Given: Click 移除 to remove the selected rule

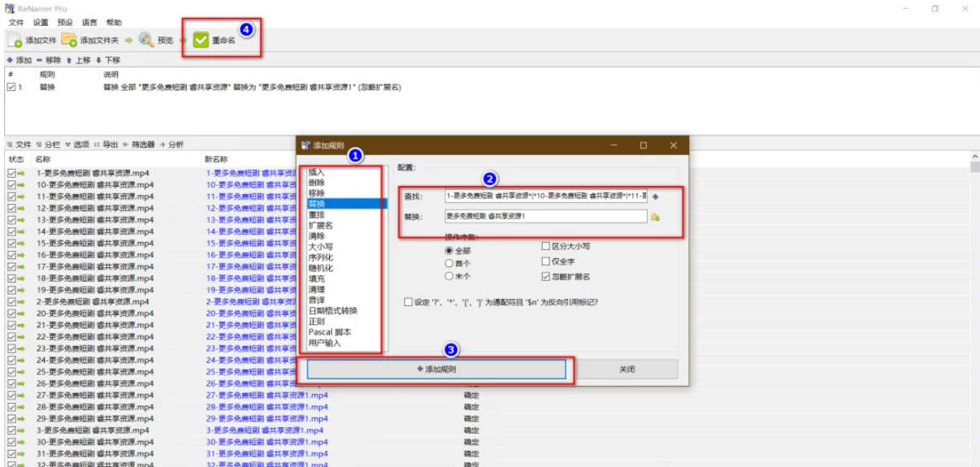Looking at the screenshot, I should click(x=49, y=60).
